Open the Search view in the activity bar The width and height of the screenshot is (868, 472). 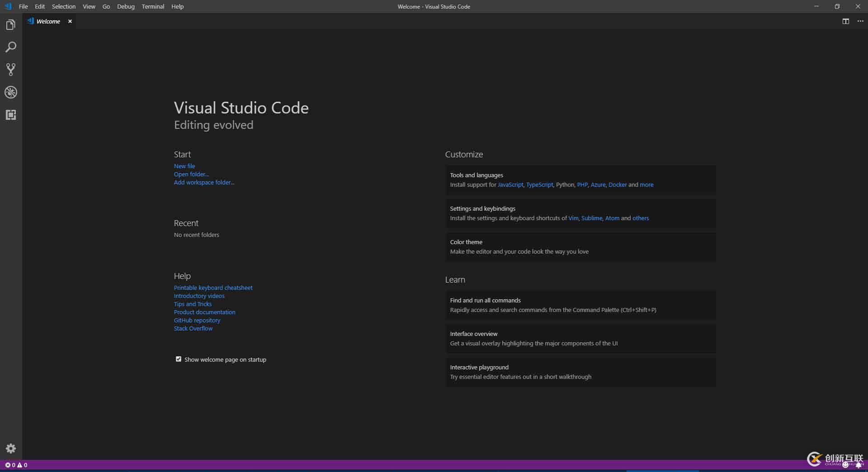pos(11,47)
